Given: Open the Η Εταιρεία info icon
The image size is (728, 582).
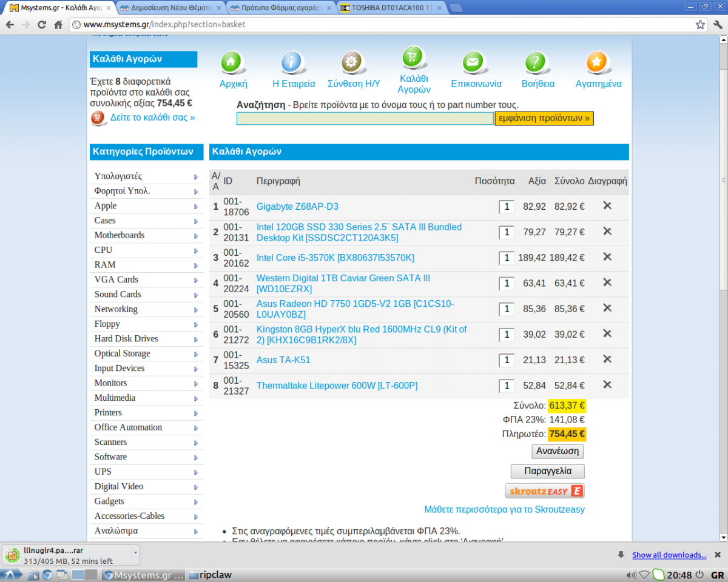Looking at the screenshot, I should (x=294, y=62).
